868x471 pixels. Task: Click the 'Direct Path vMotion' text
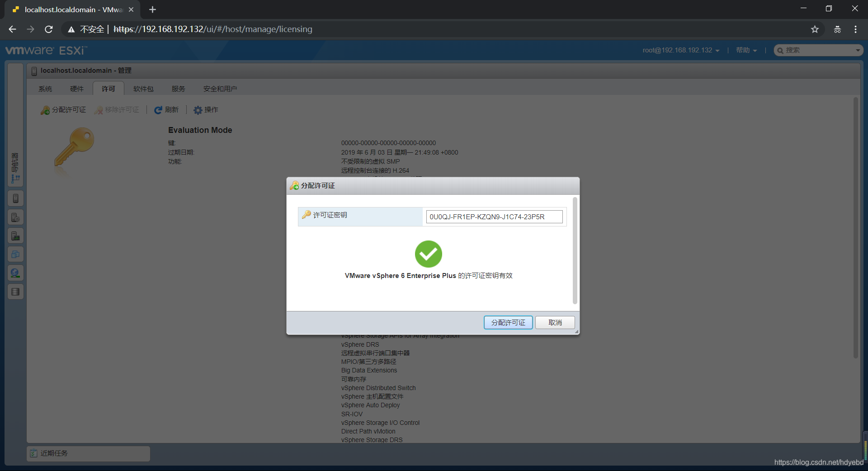368,431
